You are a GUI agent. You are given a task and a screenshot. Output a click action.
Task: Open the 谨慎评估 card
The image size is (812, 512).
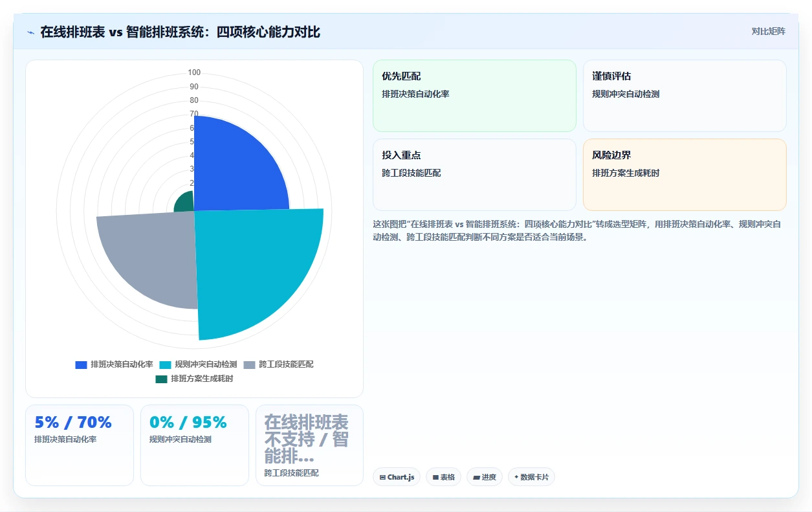click(x=685, y=96)
